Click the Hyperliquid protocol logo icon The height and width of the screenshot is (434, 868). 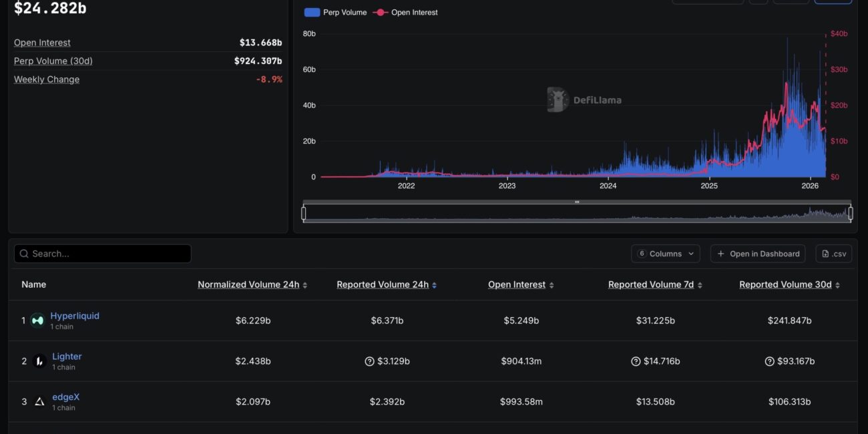point(37,320)
